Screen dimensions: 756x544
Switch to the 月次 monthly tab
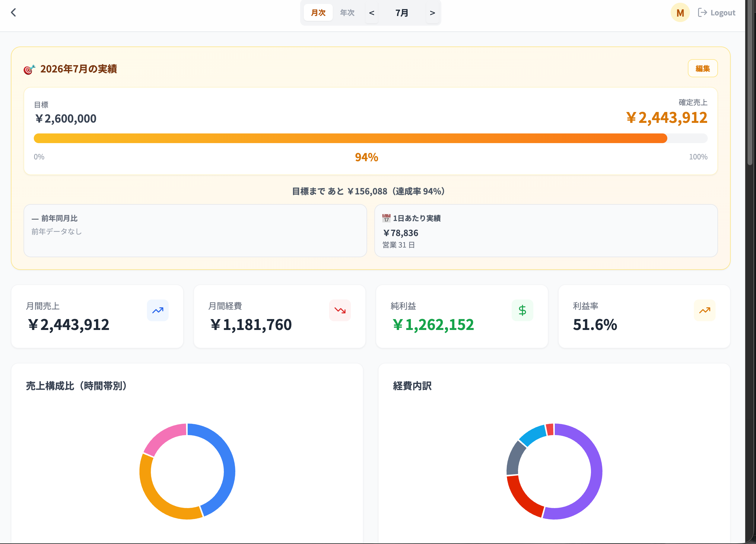(x=318, y=13)
